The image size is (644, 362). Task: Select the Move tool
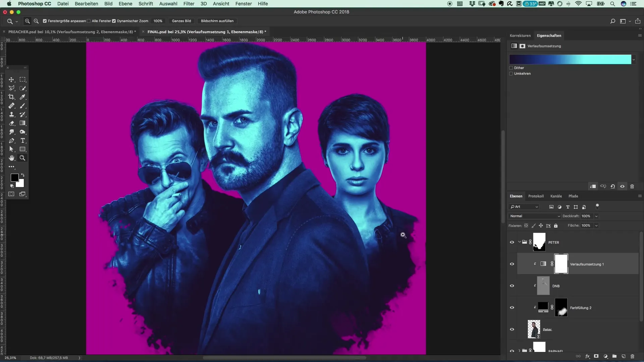(x=11, y=79)
